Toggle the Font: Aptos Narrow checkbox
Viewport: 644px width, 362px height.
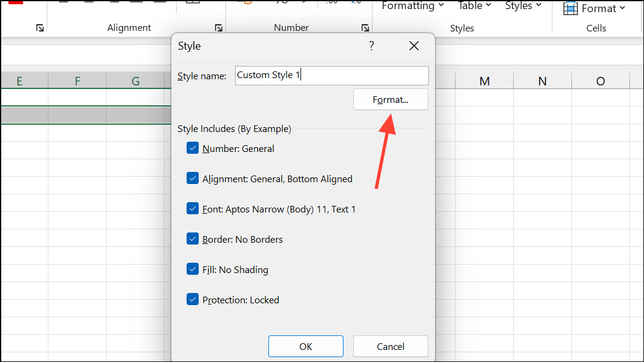pos(193,209)
